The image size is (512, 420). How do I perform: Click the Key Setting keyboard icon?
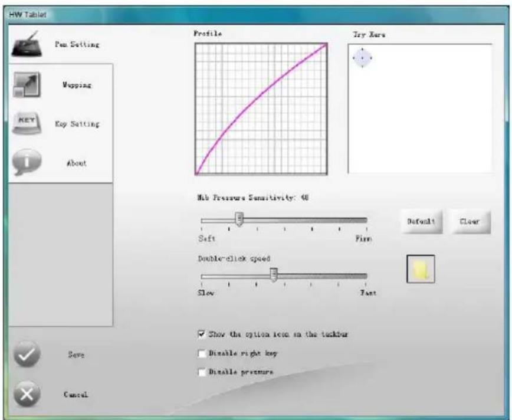27,123
